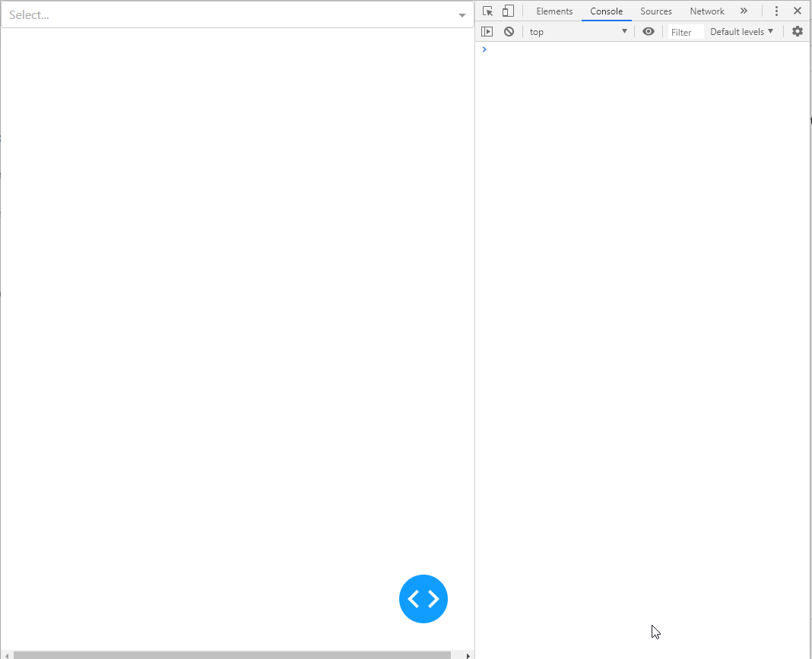Show the console sidebar
This screenshot has width=812, height=659.
pos(487,31)
